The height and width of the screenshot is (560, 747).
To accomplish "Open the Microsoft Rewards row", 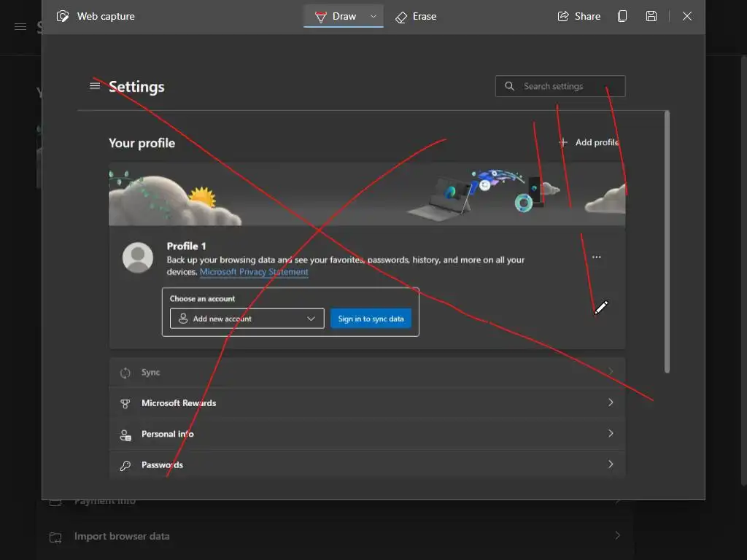I will tap(367, 402).
